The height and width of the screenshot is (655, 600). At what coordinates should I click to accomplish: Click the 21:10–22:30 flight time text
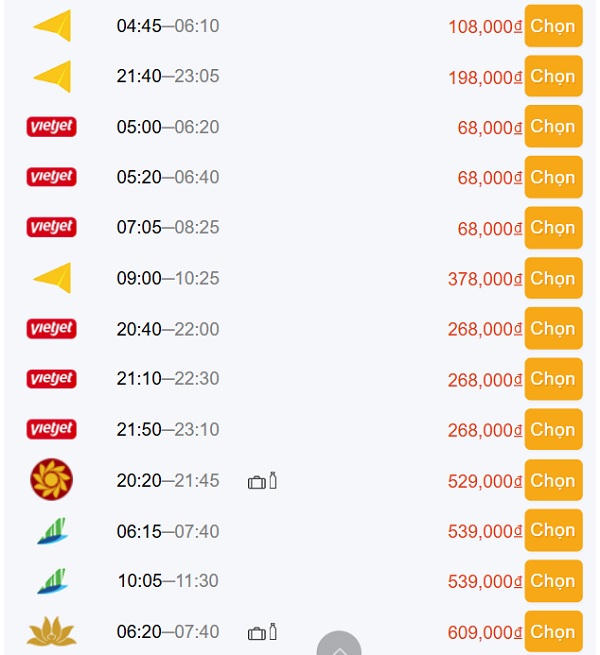[x=168, y=378]
